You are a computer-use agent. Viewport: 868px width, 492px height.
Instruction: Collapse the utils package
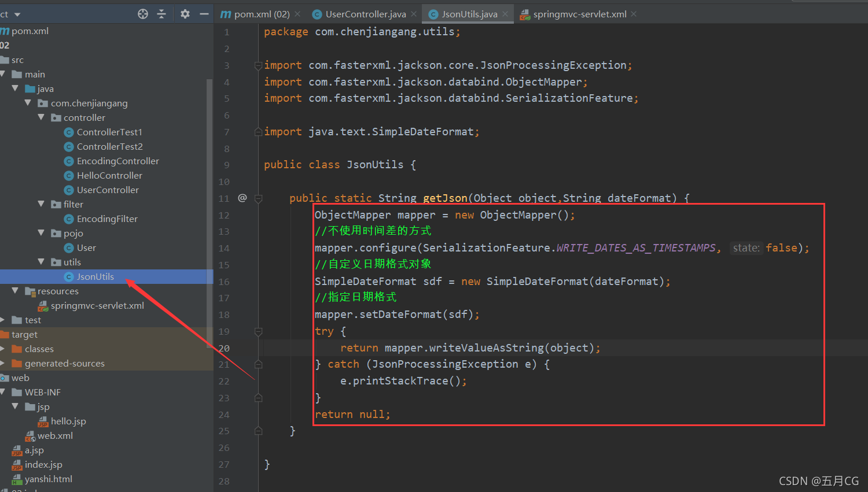[x=41, y=262]
